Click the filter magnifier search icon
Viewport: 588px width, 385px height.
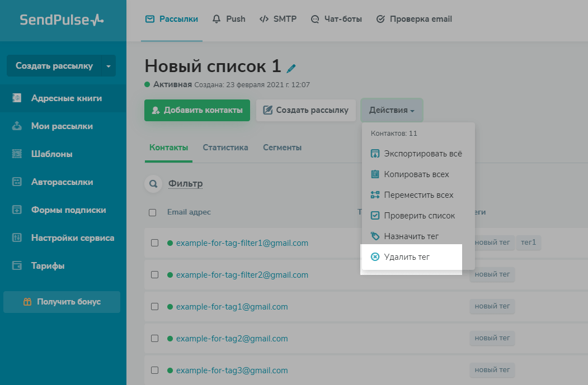pyautogui.click(x=153, y=184)
